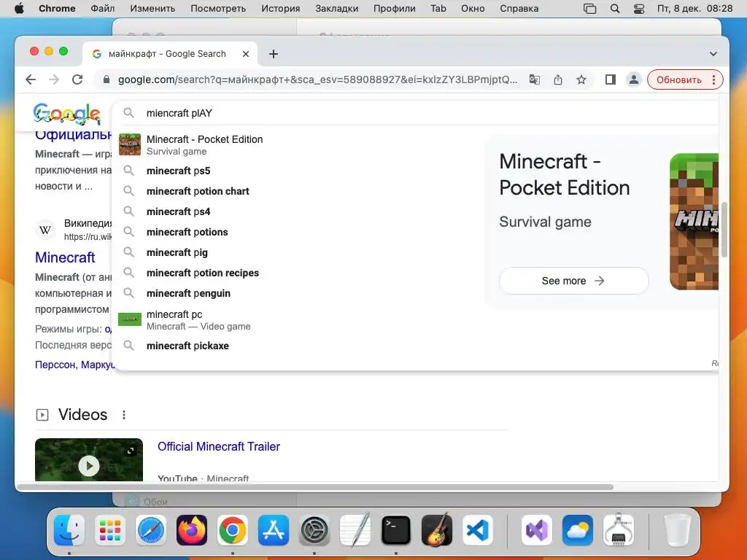The width and height of the screenshot is (747, 560).
Task: Open the Videos section three-dot menu
Action: (x=124, y=415)
